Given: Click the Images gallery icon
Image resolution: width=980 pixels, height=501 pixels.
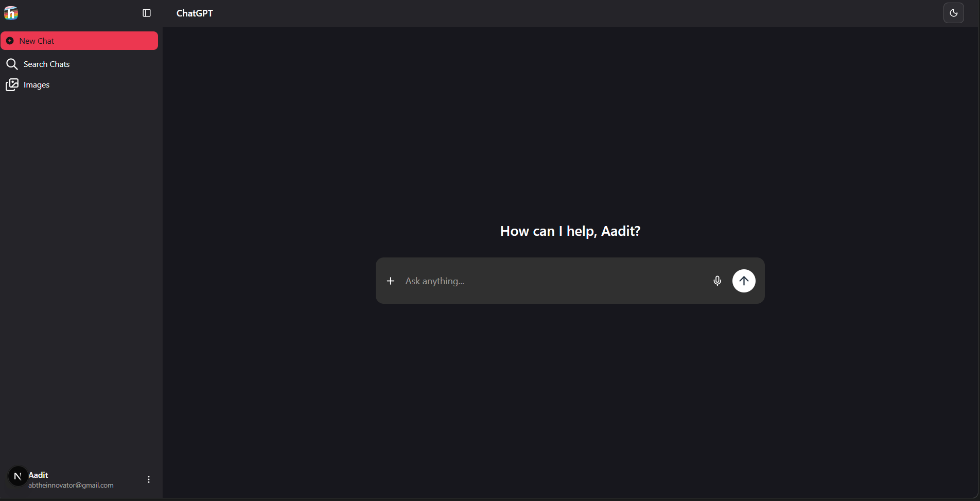Looking at the screenshot, I should (12, 85).
